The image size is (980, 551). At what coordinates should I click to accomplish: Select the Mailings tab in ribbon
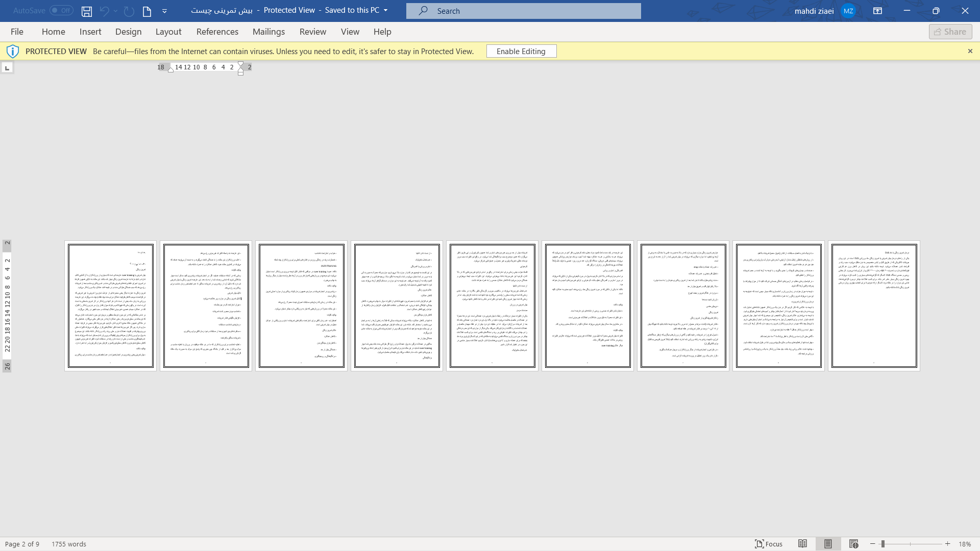268,32
